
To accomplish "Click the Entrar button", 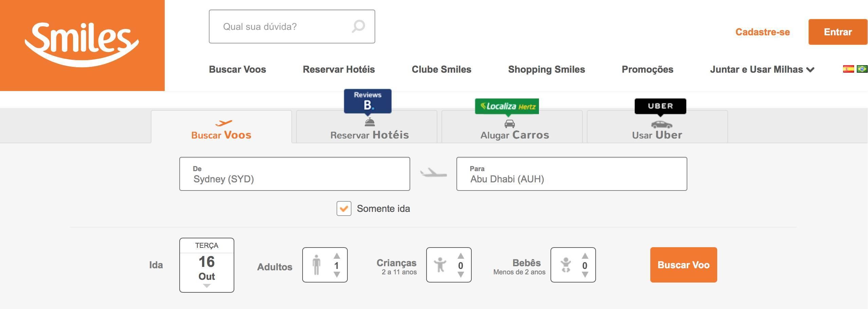I will pyautogui.click(x=838, y=32).
